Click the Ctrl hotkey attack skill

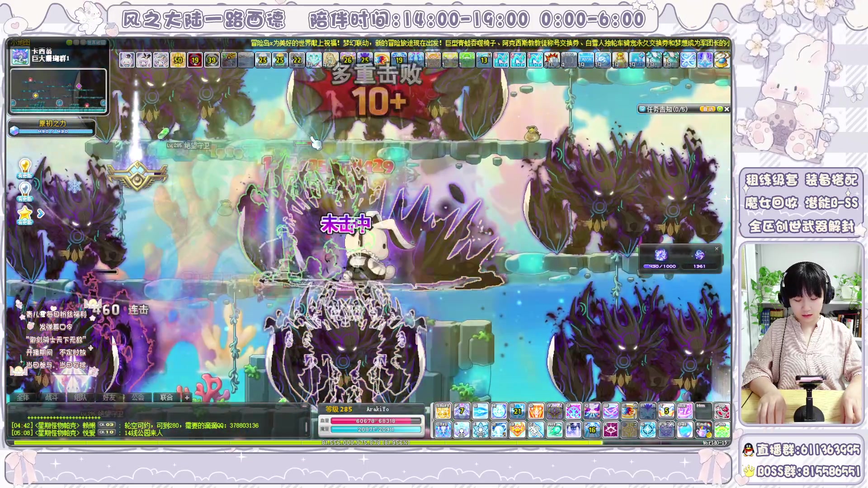point(443,430)
